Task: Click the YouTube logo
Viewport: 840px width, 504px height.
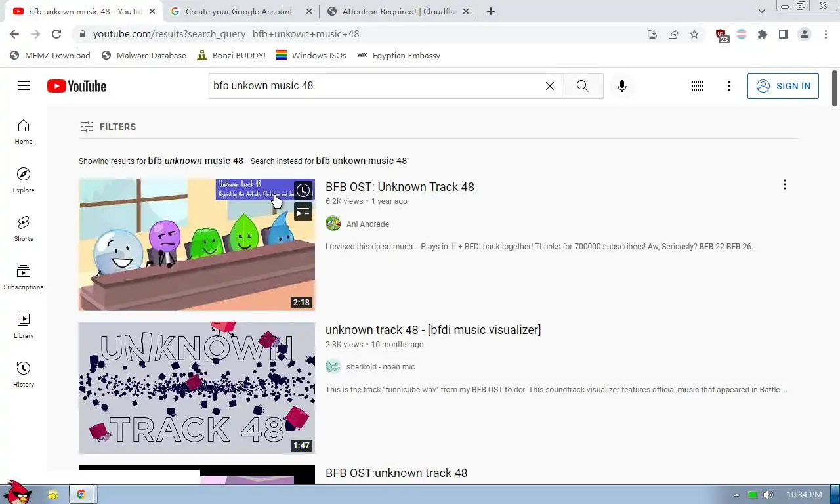Action: coord(77,86)
